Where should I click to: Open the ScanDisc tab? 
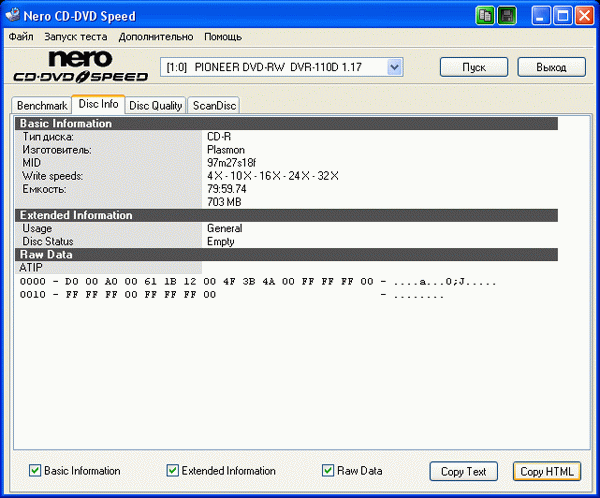click(214, 105)
